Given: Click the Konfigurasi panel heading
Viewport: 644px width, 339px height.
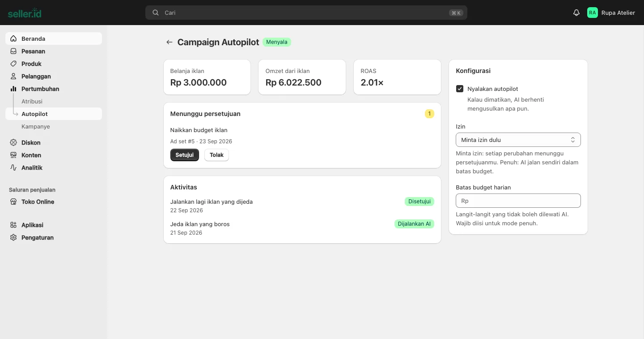Looking at the screenshot, I should point(473,71).
